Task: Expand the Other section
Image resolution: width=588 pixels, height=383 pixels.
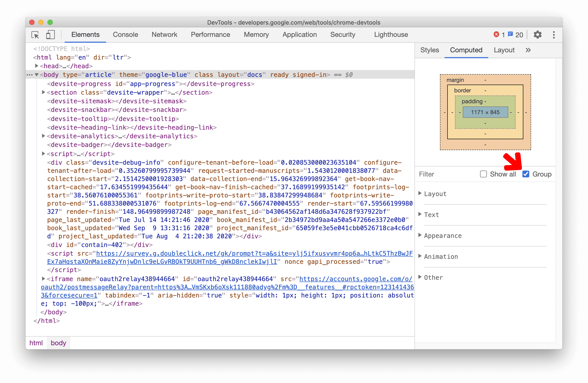Action: click(x=421, y=278)
